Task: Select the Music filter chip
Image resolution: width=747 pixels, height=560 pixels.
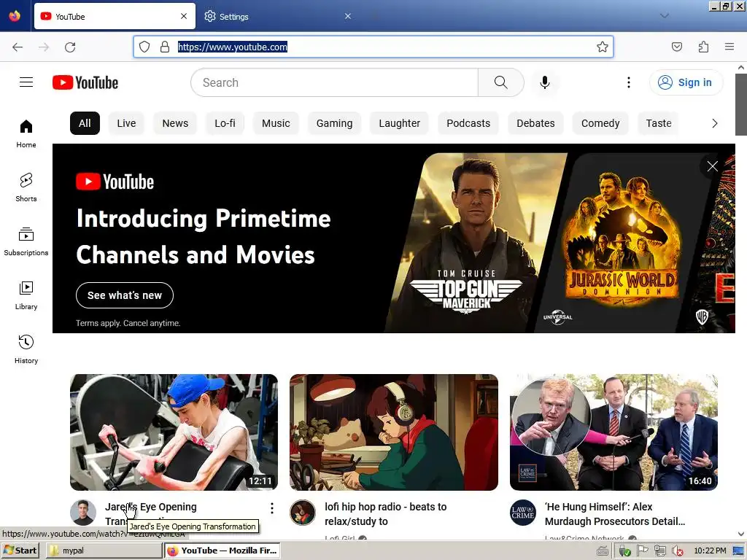Action: click(276, 123)
